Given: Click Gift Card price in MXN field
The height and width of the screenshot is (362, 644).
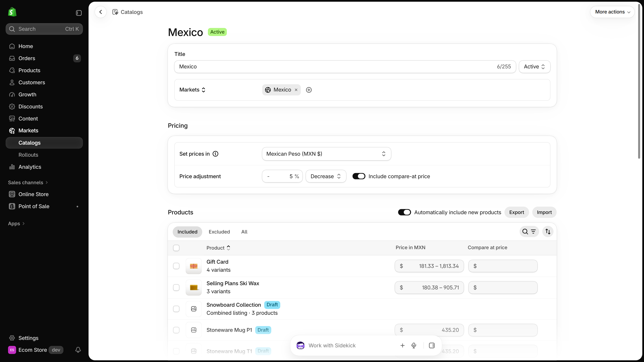Looking at the screenshot, I should point(429,266).
